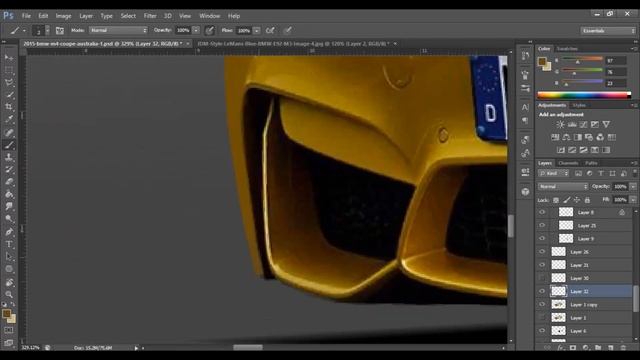Switch to the LeMans Blue BMW document tab
Screen dimensions: 640x360
click(293, 44)
